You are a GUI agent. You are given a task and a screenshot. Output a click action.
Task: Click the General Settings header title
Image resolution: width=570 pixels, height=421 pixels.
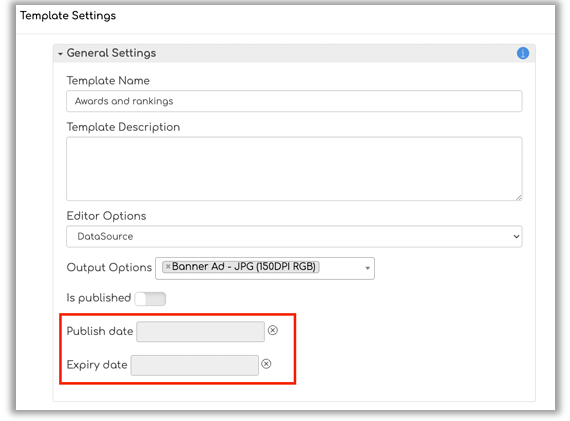point(111,53)
